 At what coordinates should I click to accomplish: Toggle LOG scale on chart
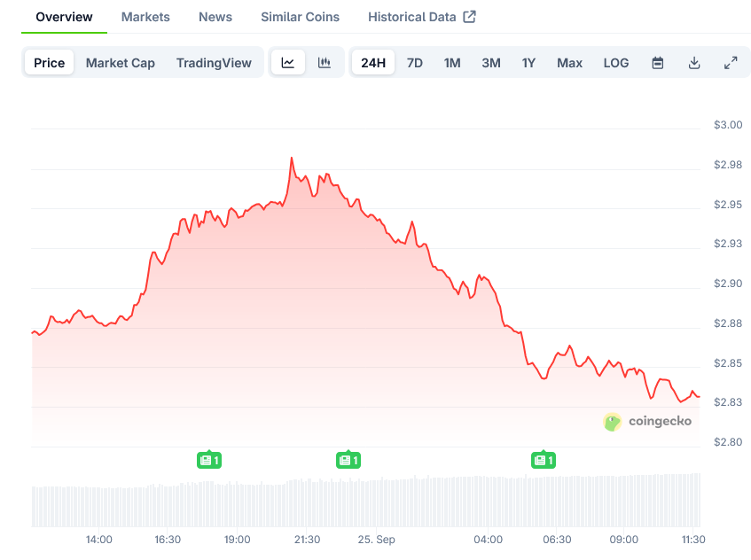616,63
